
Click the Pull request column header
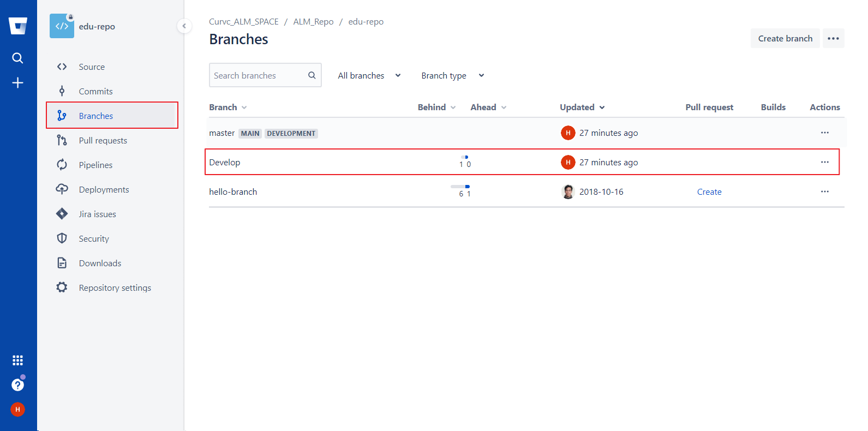tap(709, 107)
